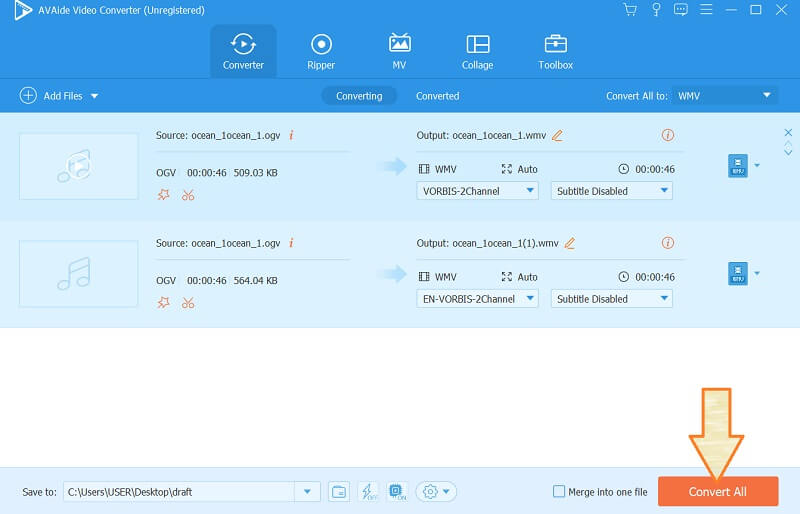Screen dimensions: 800x514
Task: Click the WMV format icon on first file
Action: click(737, 166)
